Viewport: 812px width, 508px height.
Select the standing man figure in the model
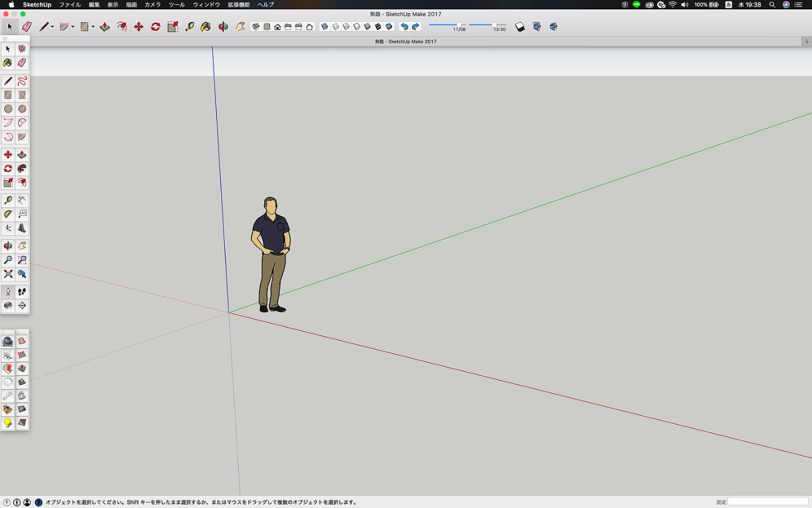pyautogui.click(x=271, y=255)
